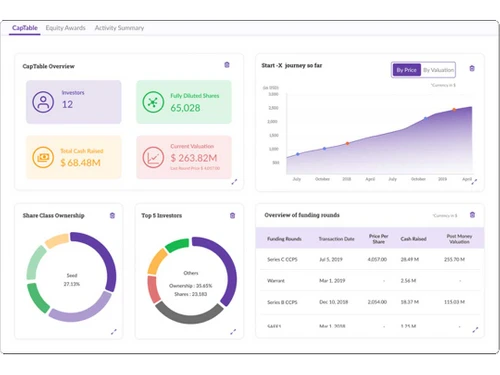
Task: Remove the Share Class Ownership widget with trash icon
Action: pyautogui.click(x=112, y=216)
